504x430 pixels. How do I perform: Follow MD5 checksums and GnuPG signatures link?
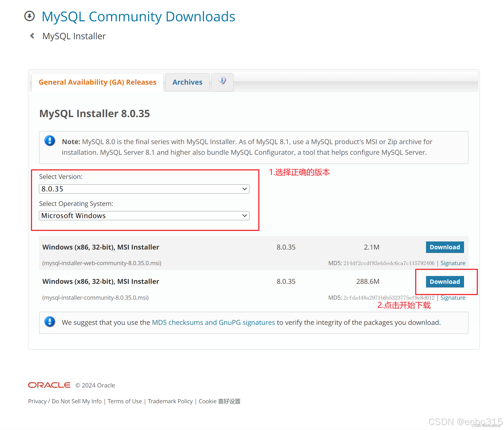coord(213,322)
